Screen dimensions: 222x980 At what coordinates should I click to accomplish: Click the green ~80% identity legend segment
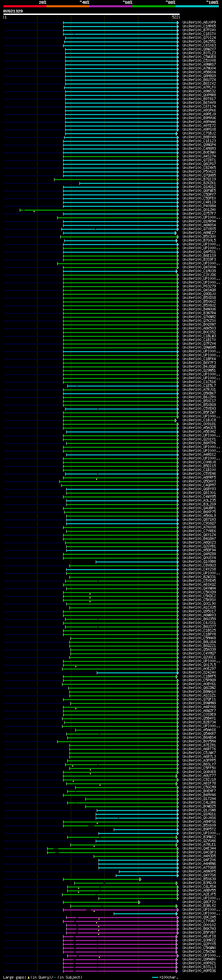click(x=154, y=6)
